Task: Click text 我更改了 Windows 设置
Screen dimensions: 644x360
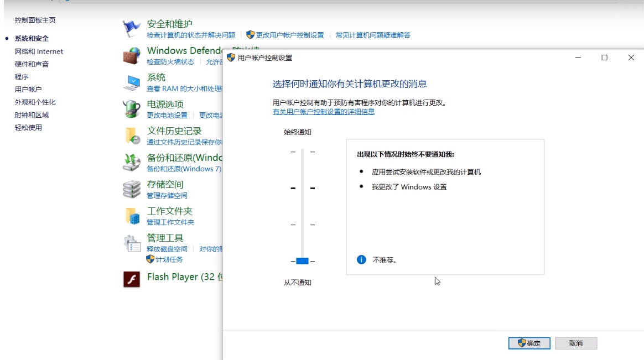Action: click(x=409, y=187)
